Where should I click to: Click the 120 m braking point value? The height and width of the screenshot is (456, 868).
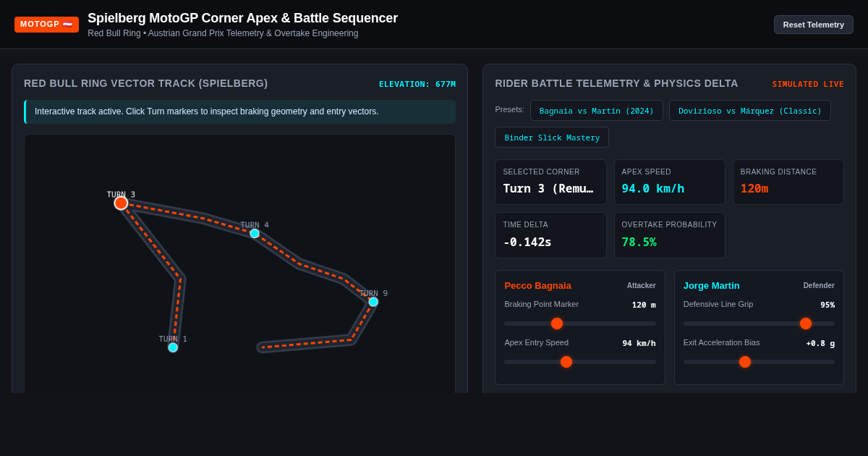coord(644,305)
